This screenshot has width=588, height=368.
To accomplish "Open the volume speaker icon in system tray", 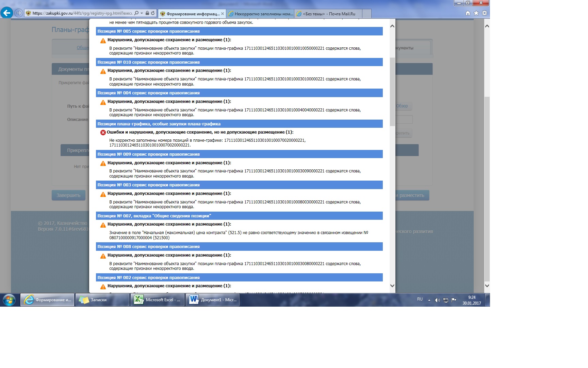I will click(437, 300).
